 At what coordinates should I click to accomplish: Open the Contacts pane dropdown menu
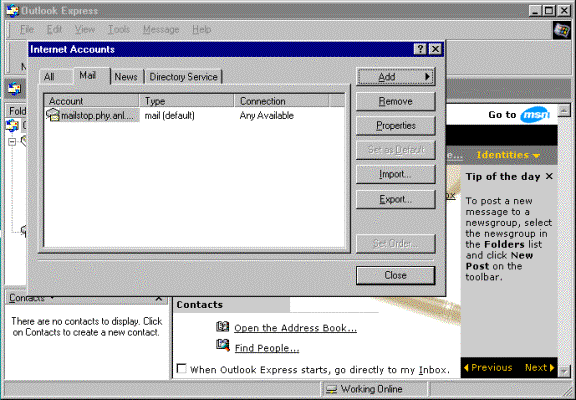pyautogui.click(x=52, y=298)
